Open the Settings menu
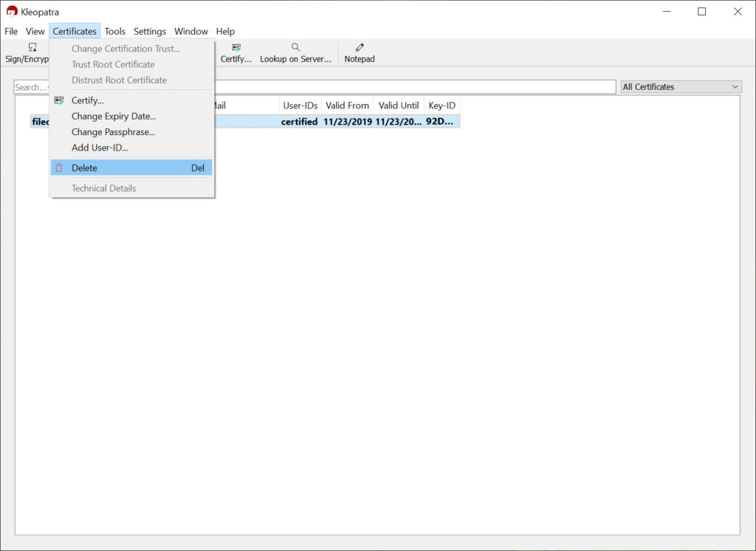This screenshot has width=756, height=551. pos(149,31)
